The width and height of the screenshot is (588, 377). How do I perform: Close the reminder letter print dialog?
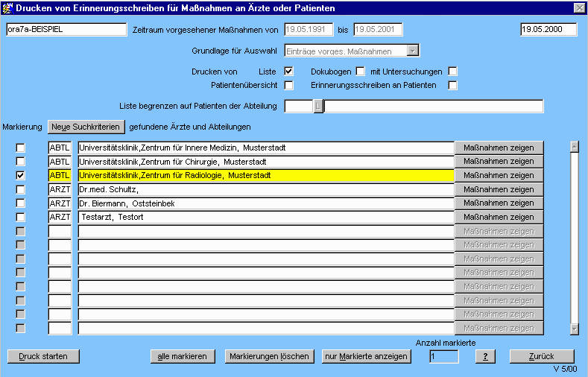click(x=579, y=7)
